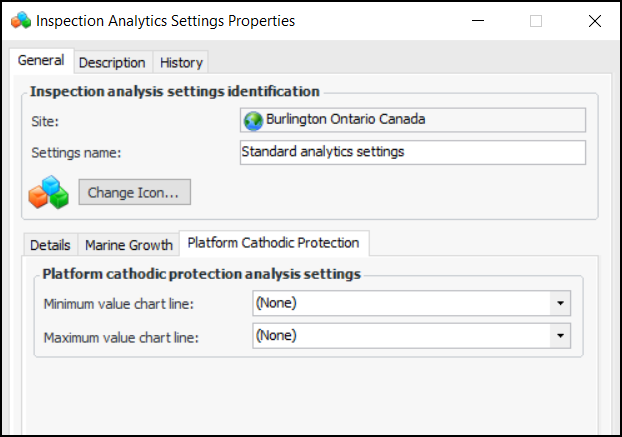
Task: Click the Maximum value (None) combo box
Action: click(400, 336)
